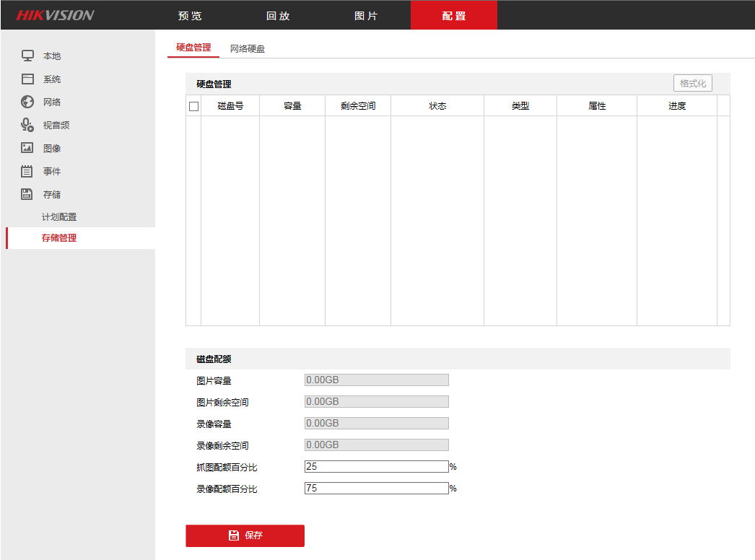Image resolution: width=755 pixels, height=560 pixels.
Task: Toggle the select-all disks checkbox in table header
Action: point(193,105)
